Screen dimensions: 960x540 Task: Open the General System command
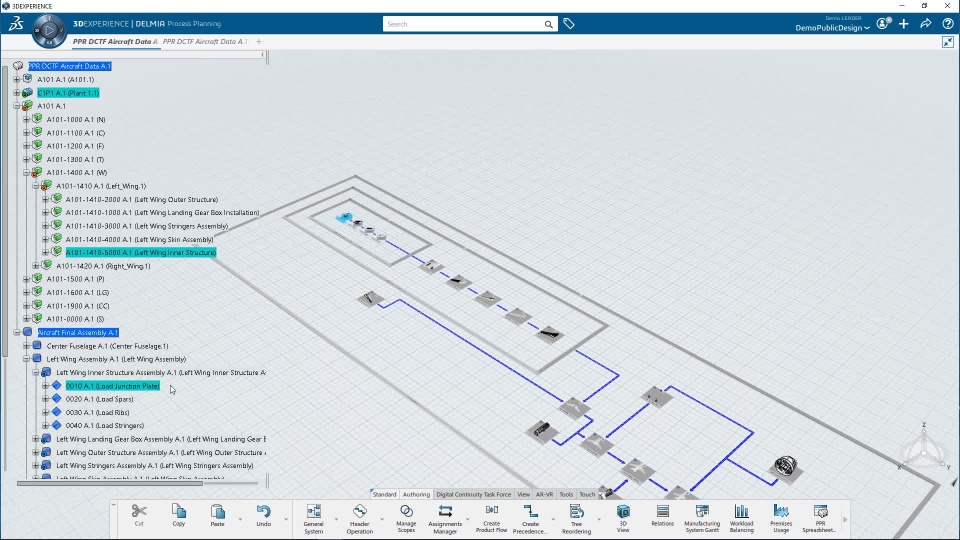[x=313, y=512]
